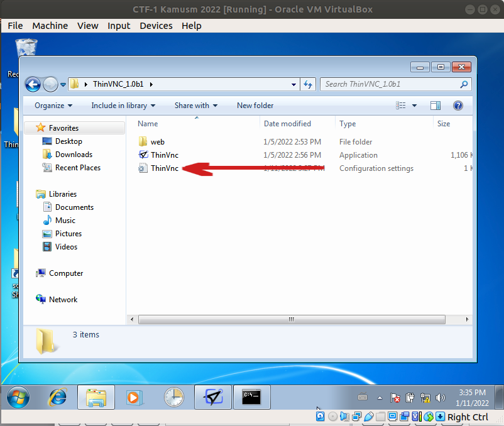
Task: Open Explorer help with the question mark
Action: 457,106
